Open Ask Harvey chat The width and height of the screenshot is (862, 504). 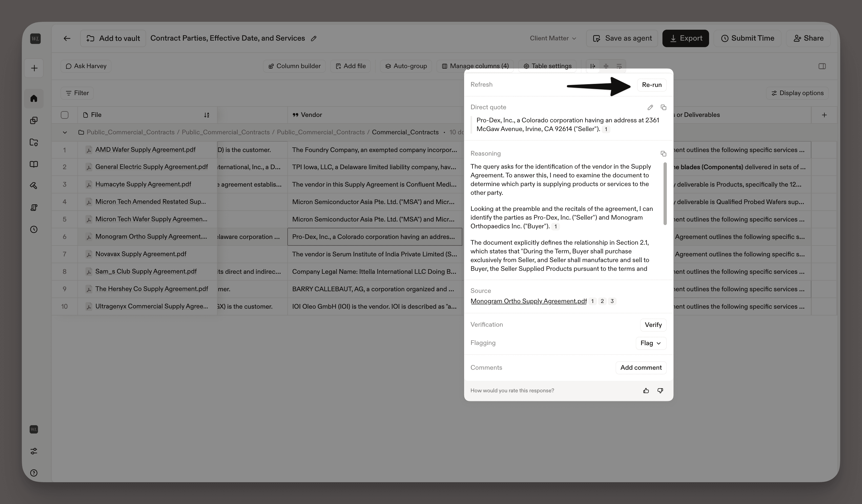coord(86,66)
